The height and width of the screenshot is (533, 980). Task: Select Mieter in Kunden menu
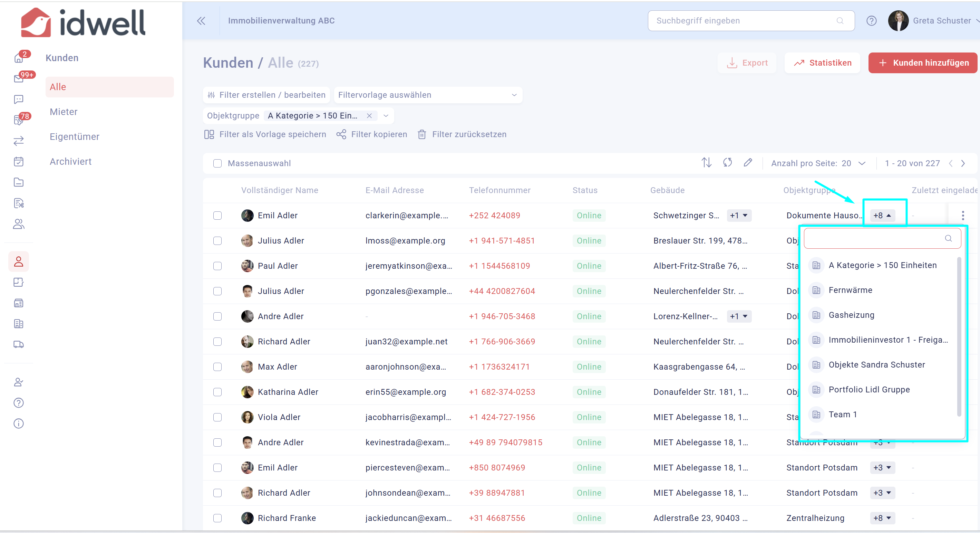pos(64,112)
